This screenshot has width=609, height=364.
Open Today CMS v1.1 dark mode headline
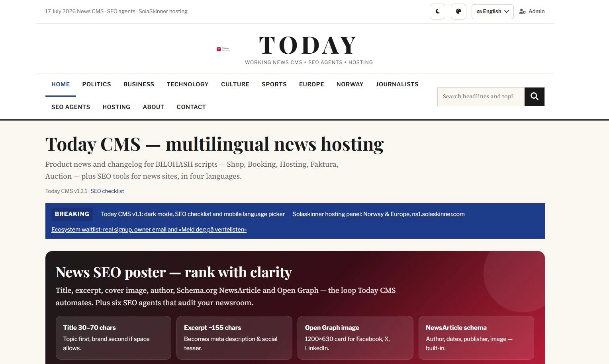193,214
